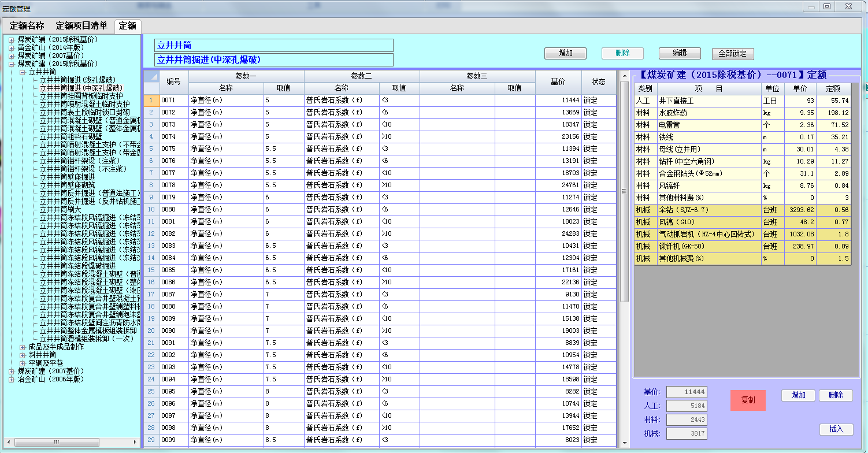
Task: Click the 全部锁定 button
Action: coord(733,54)
